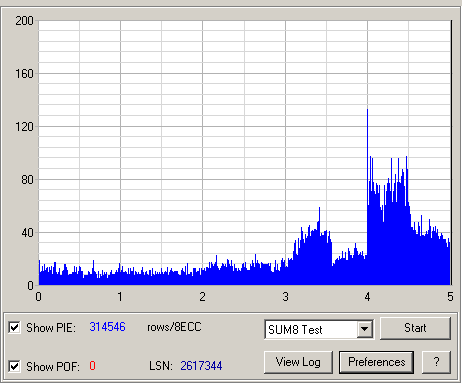Open the View Log button
This screenshot has width=462, height=384.
pos(298,362)
